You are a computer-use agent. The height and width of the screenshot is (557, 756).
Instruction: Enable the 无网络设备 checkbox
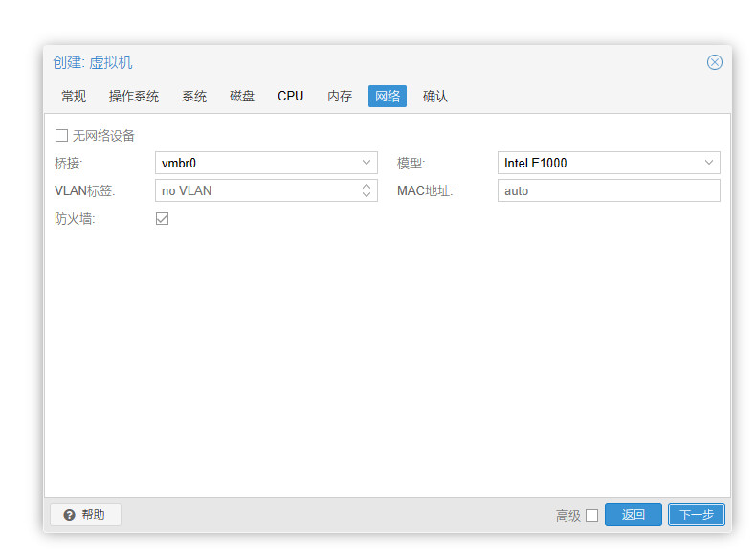61,136
